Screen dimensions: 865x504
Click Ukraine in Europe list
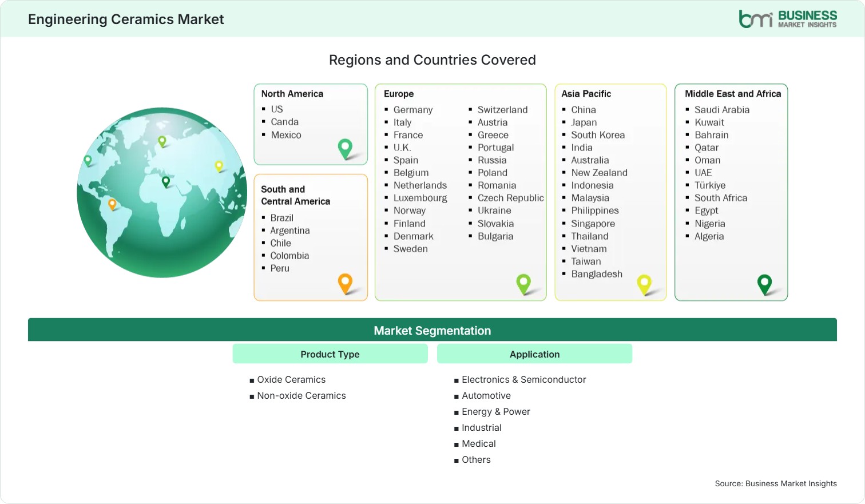[x=494, y=211]
